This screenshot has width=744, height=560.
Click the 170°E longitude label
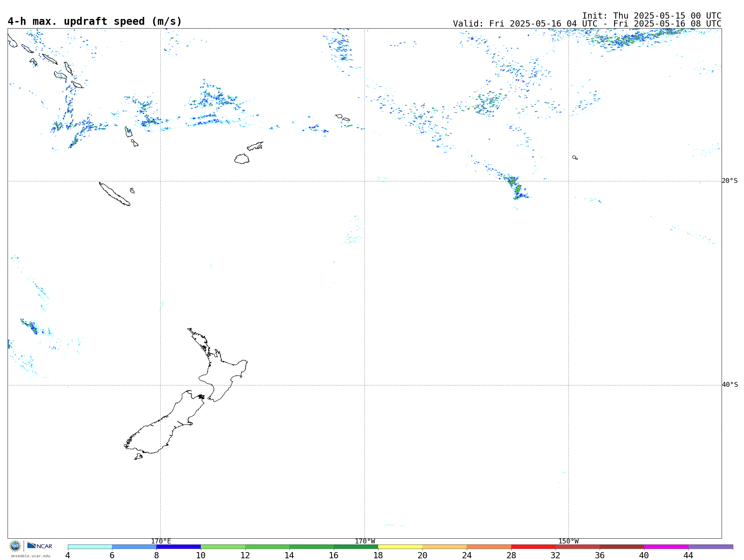tap(161, 541)
